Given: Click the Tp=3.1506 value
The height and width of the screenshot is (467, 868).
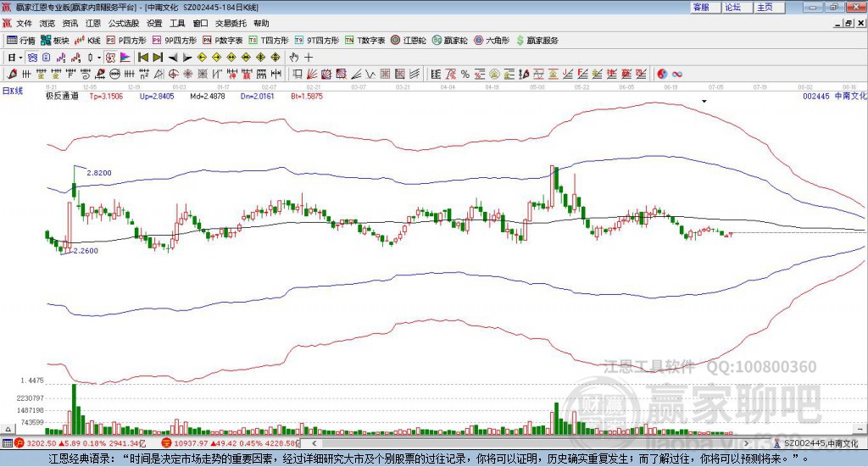Looking at the screenshot, I should [x=106, y=97].
